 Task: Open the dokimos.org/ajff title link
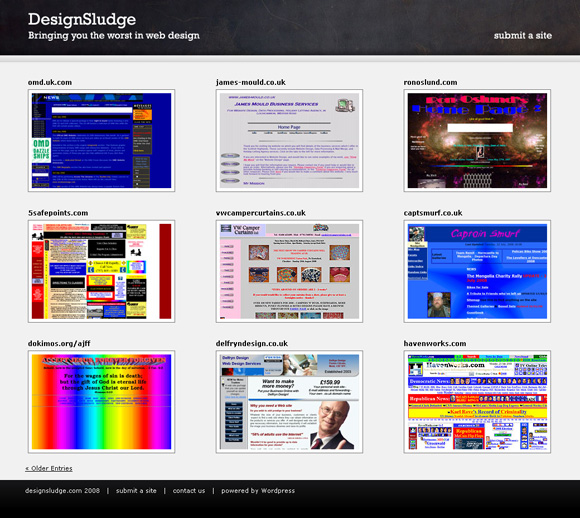pyautogui.click(x=59, y=343)
